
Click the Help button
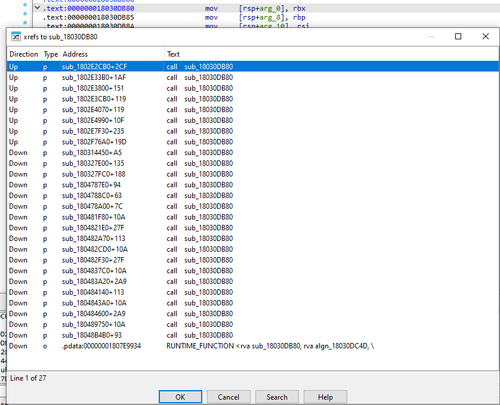click(x=325, y=397)
